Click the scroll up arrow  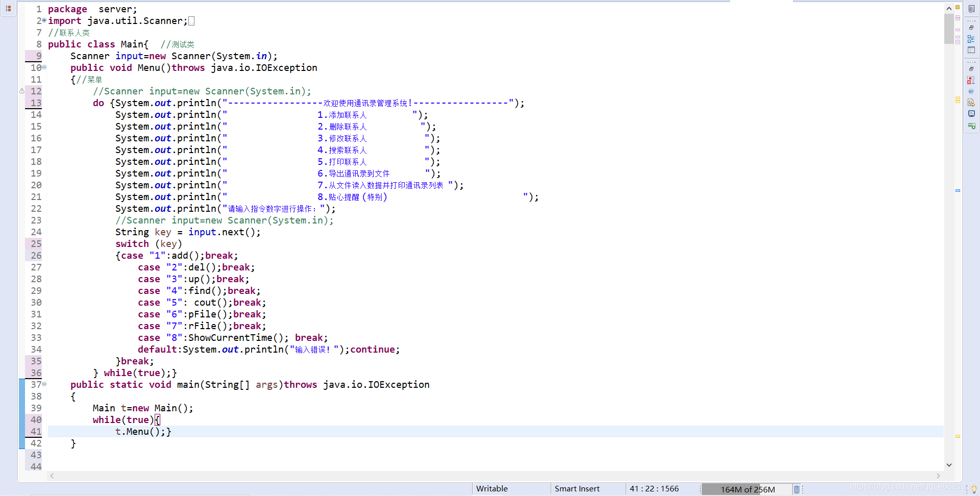(x=949, y=8)
